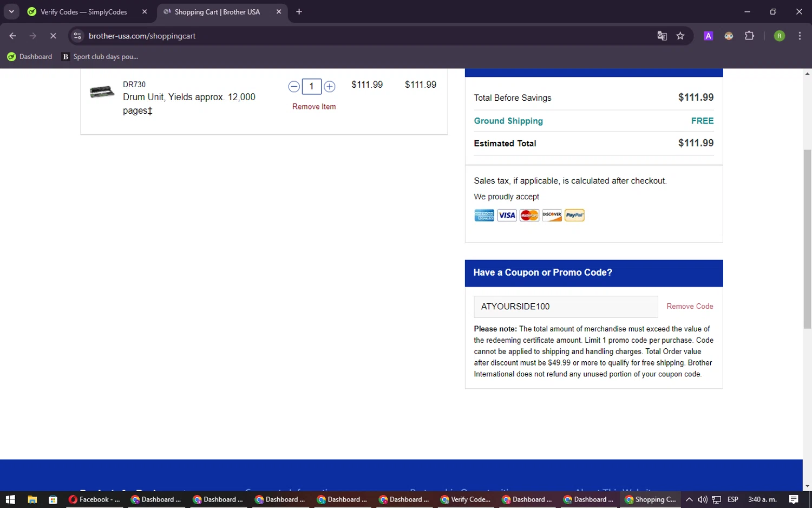Switch to Facebook Opera taskbar window
This screenshot has width=812, height=508.
coord(95,499)
